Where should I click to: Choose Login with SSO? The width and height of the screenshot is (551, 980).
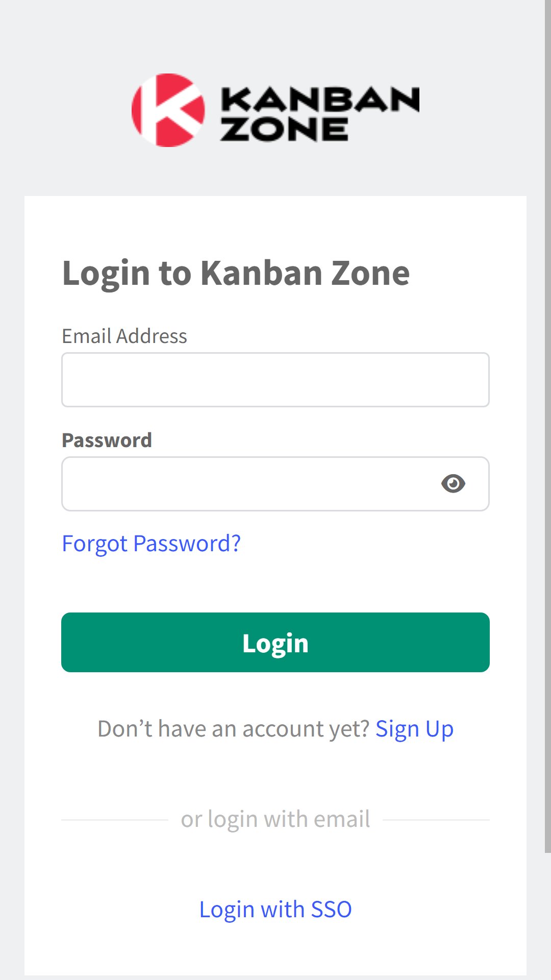pos(275,910)
